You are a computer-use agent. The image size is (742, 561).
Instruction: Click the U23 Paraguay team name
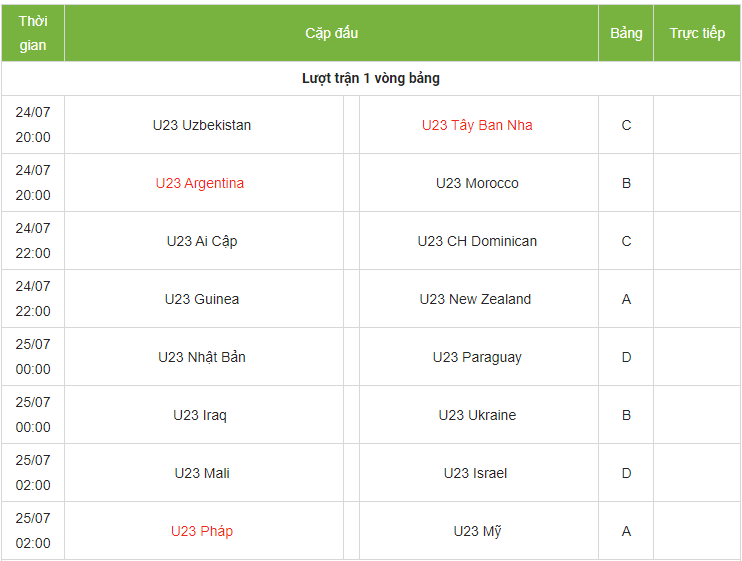(477, 357)
